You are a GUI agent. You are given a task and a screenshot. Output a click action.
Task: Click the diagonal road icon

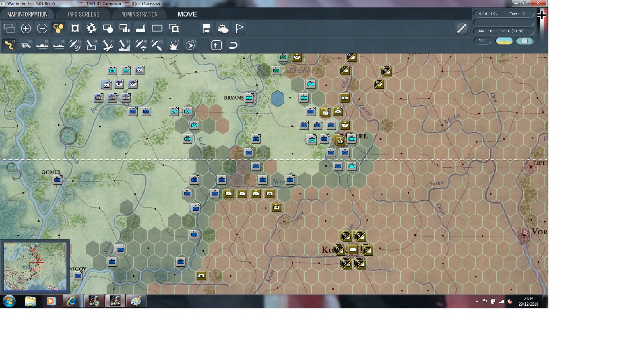point(462,28)
